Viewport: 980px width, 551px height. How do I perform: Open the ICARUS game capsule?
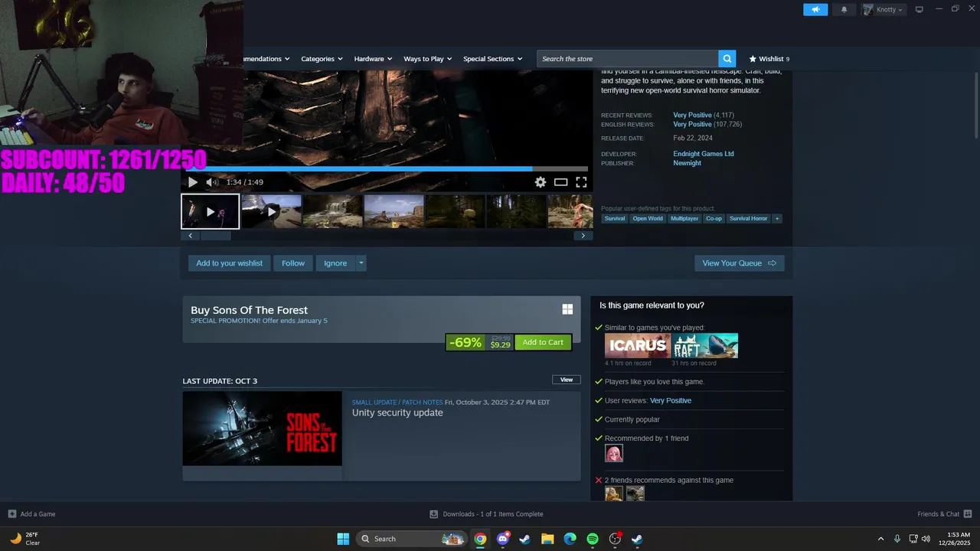pyautogui.click(x=637, y=345)
